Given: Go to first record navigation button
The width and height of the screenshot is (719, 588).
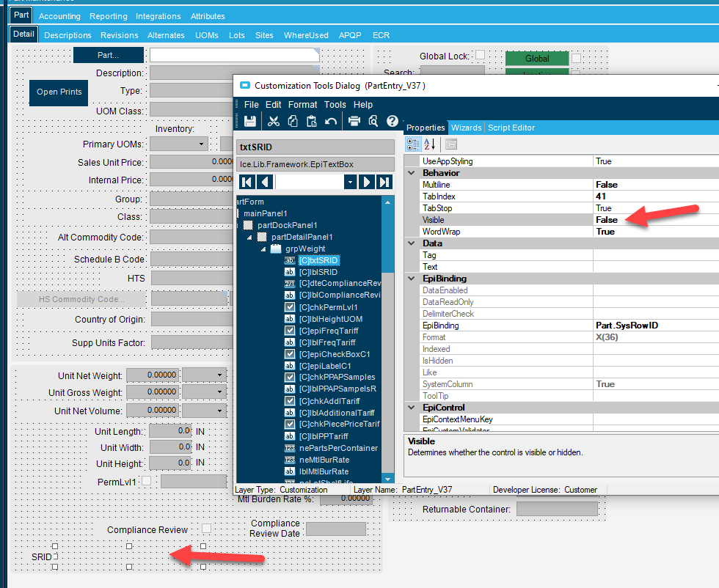Looking at the screenshot, I should (247, 182).
